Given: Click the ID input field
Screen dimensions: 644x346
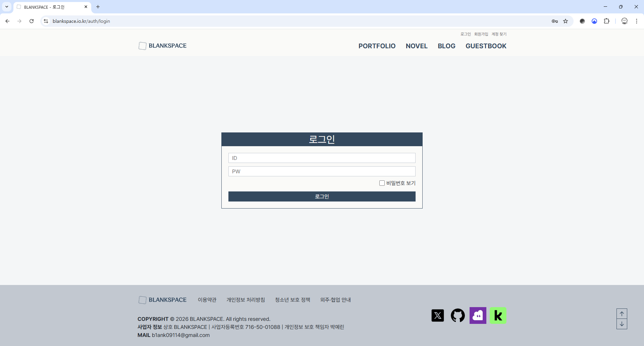Looking at the screenshot, I should (x=322, y=158).
